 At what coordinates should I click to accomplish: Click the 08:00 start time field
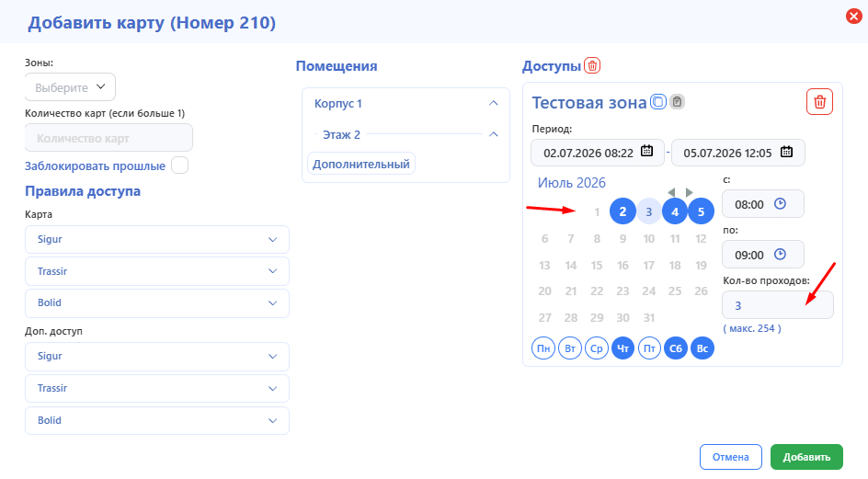[x=763, y=204]
